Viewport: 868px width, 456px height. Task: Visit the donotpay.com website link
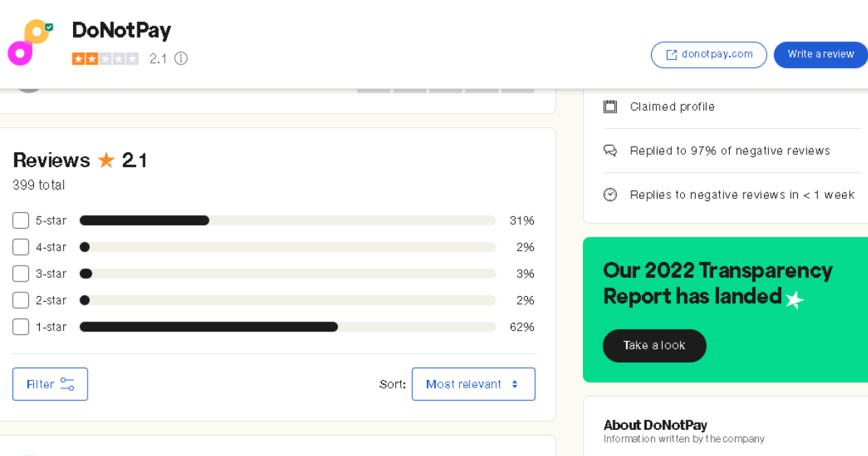point(708,55)
